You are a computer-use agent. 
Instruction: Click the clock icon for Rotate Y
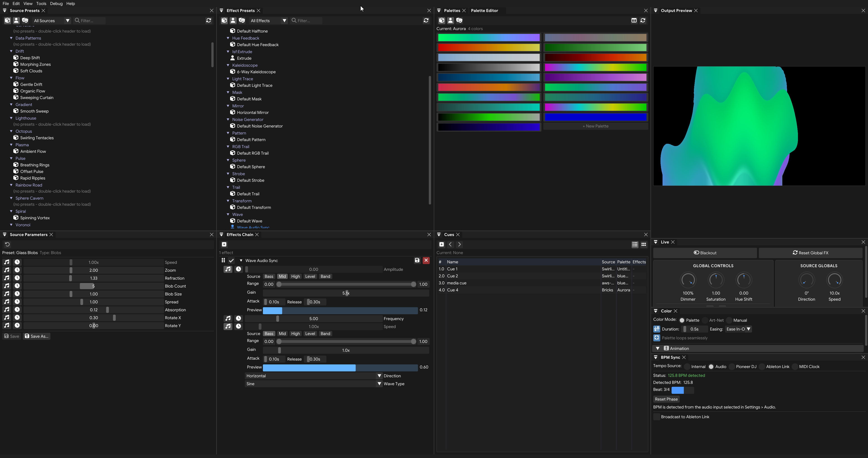[17, 326]
